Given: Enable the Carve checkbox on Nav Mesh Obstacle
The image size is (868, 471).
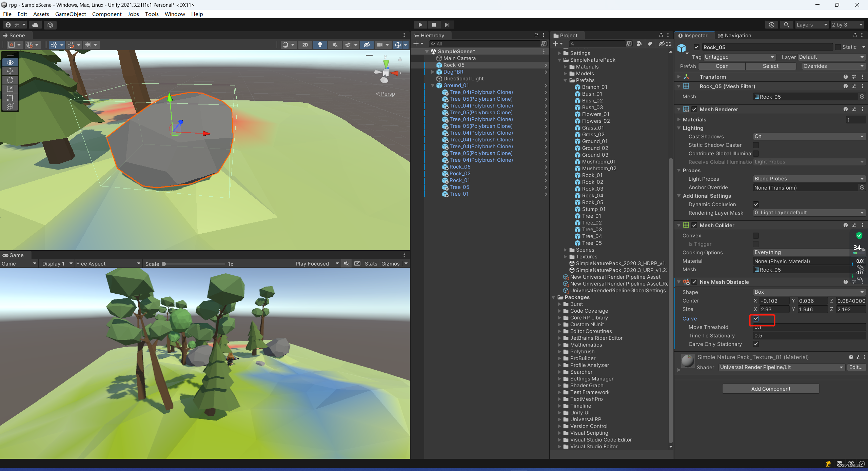Looking at the screenshot, I should [755, 318].
